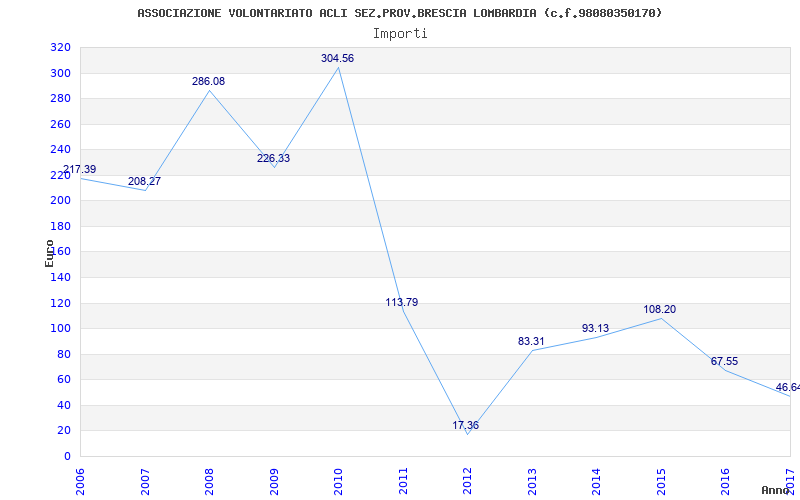The width and height of the screenshot is (800, 500).
Task: Click the 140 y-axis tick label
Action: (60, 278)
